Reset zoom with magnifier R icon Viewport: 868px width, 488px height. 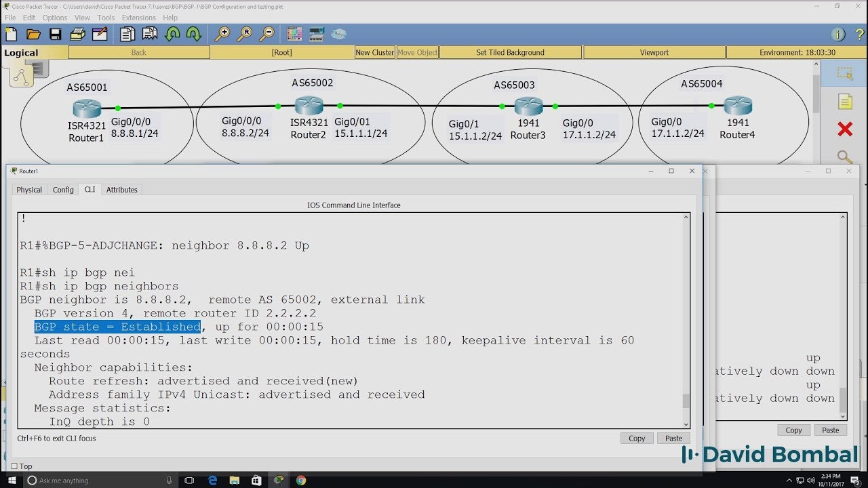[244, 34]
